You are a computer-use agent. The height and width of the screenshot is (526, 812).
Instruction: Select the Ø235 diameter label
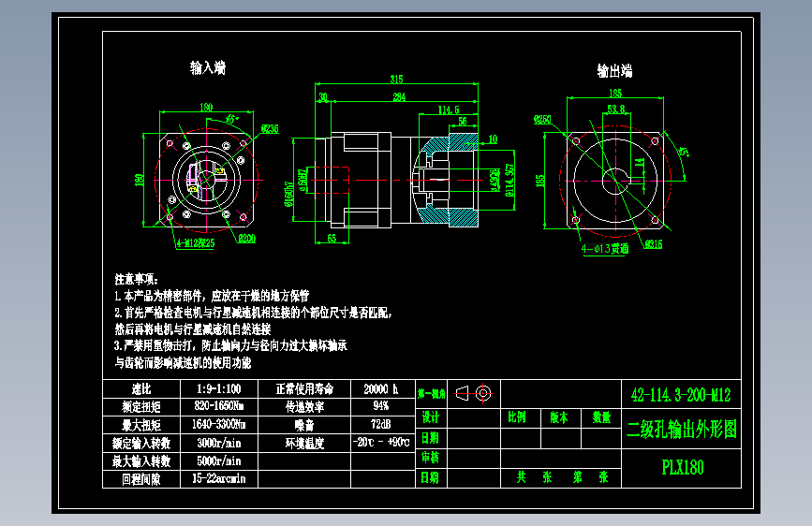[270, 128]
